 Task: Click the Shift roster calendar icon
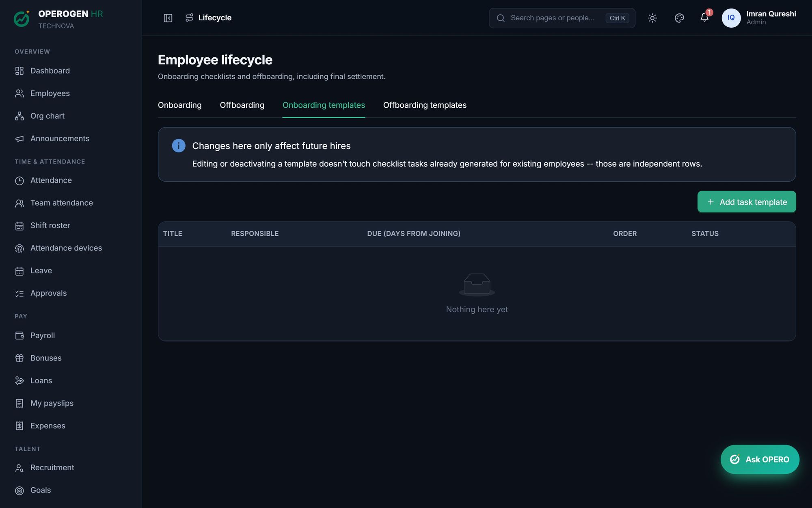[19, 226]
